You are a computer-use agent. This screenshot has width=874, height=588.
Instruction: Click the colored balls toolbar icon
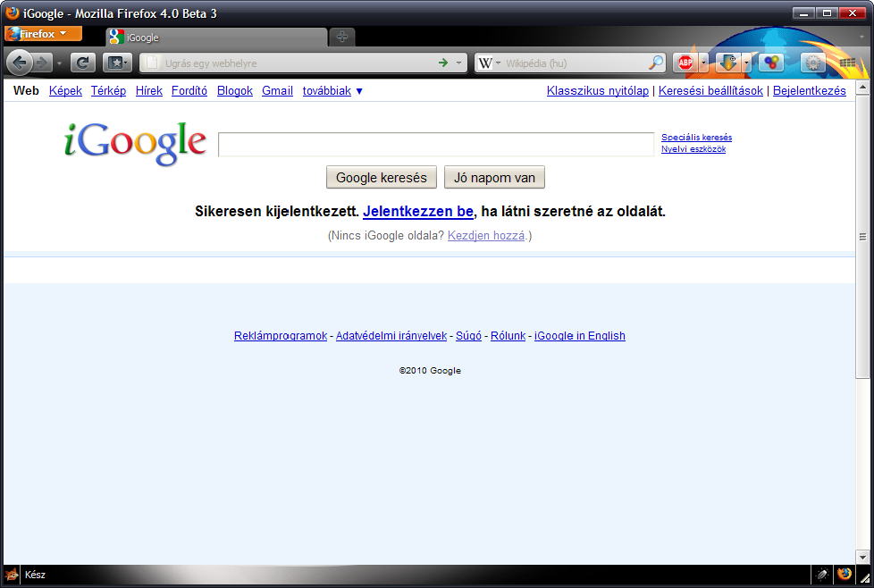pyautogui.click(x=771, y=63)
